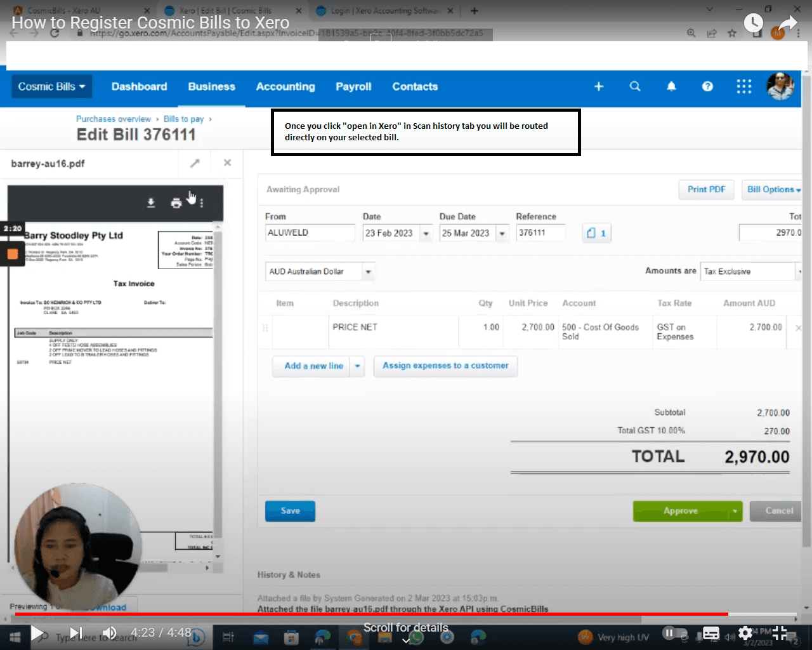812x650 pixels.
Task: Click the Reference field showing 376111
Action: click(540, 233)
